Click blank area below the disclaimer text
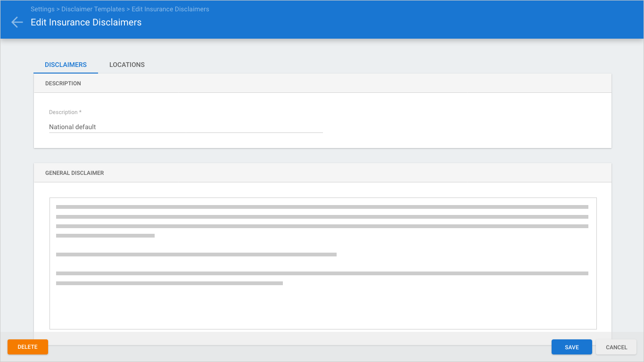Viewport: 644px width, 362px height. 322,309
